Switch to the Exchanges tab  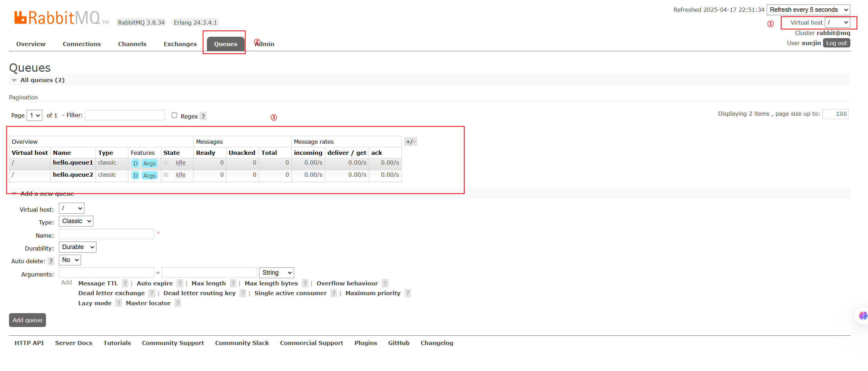click(180, 44)
